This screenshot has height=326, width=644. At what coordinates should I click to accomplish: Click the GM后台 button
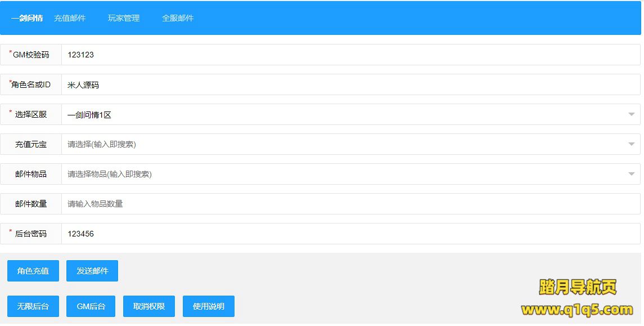91,306
